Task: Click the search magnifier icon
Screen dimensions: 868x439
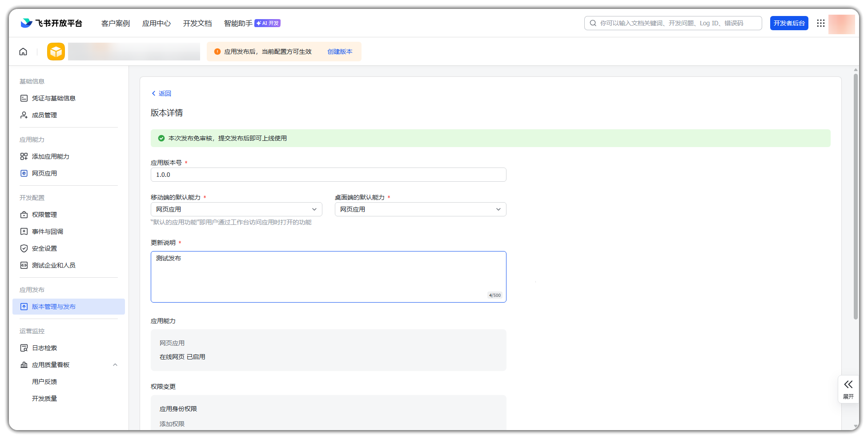Action: click(x=593, y=23)
